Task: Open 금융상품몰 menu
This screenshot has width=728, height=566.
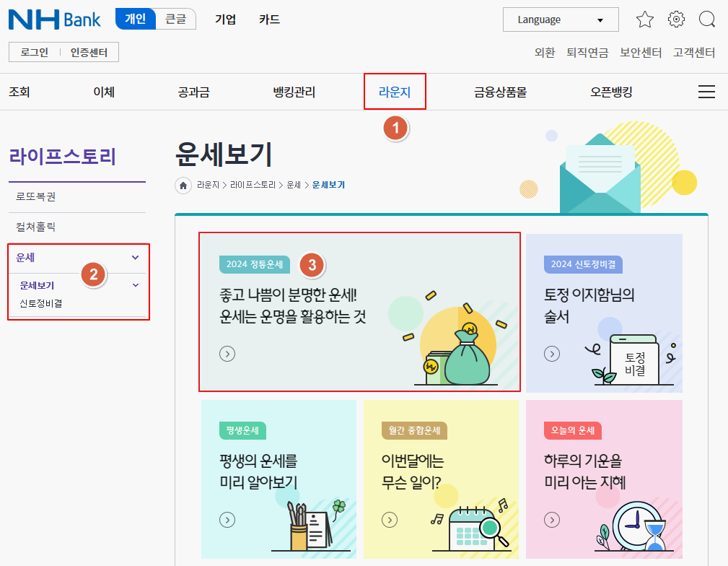Action: point(500,92)
